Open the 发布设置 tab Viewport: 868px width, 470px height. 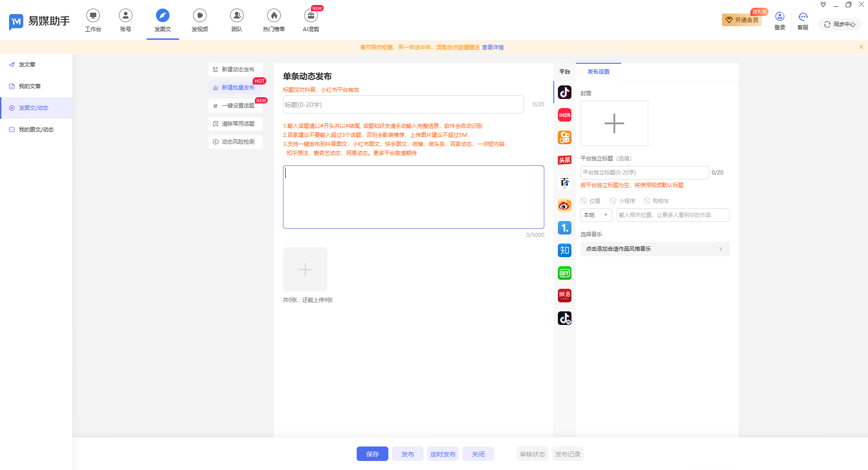[x=598, y=72]
